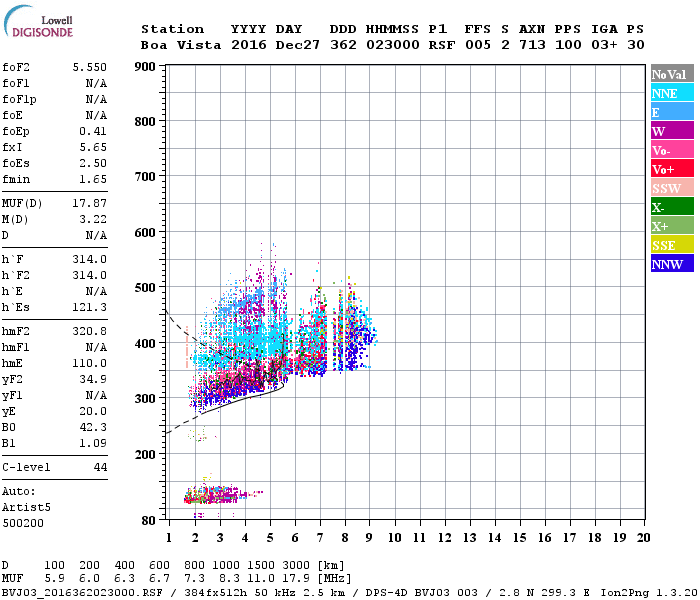Click the 10 MHz frequency axis label

[394, 538]
